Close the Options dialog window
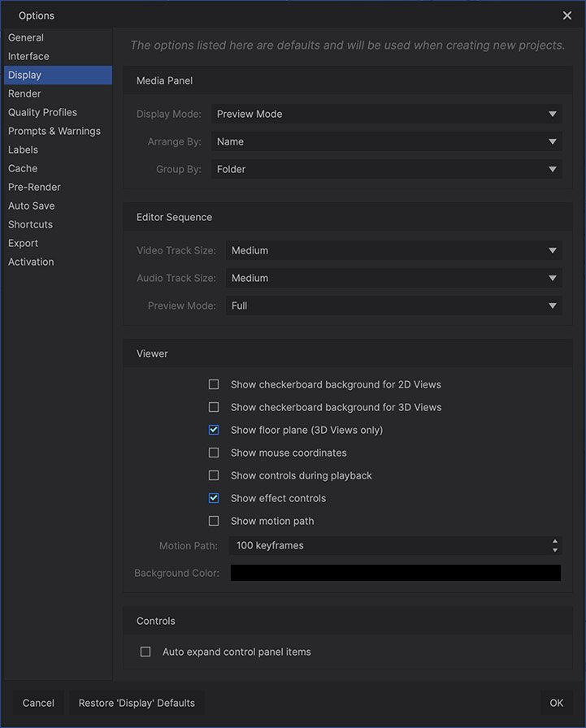 (567, 15)
